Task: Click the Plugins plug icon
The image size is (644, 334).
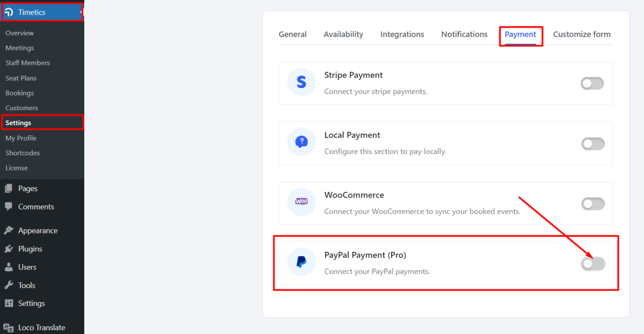Action: coord(9,249)
